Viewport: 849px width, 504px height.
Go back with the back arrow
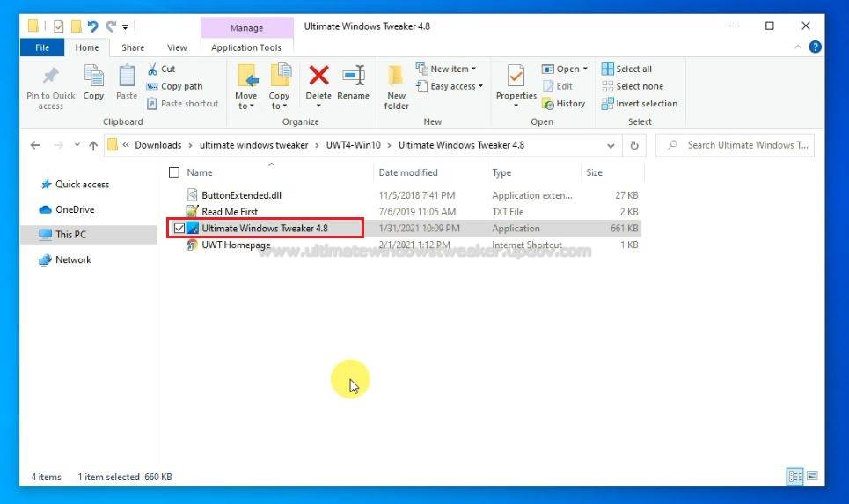35,145
